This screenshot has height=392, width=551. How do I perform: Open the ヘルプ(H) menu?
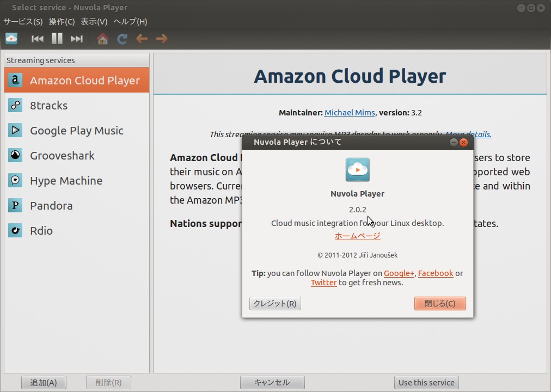pos(130,22)
